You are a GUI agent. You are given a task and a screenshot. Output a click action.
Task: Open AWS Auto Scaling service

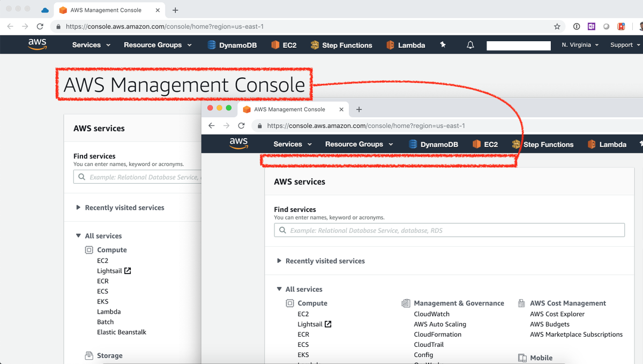click(x=440, y=324)
